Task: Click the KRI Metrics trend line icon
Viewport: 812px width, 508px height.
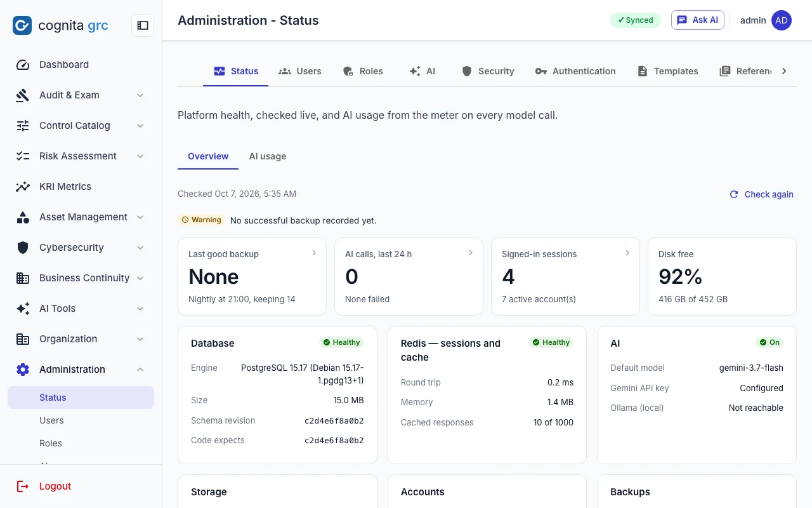Action: pos(23,187)
